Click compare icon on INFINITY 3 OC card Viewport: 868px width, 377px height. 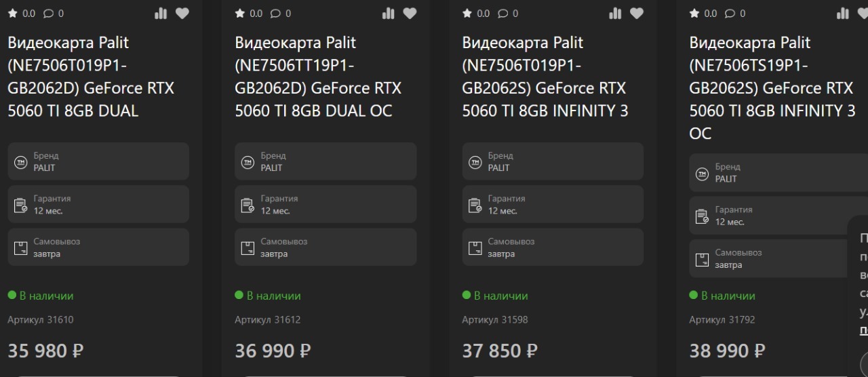(842, 13)
